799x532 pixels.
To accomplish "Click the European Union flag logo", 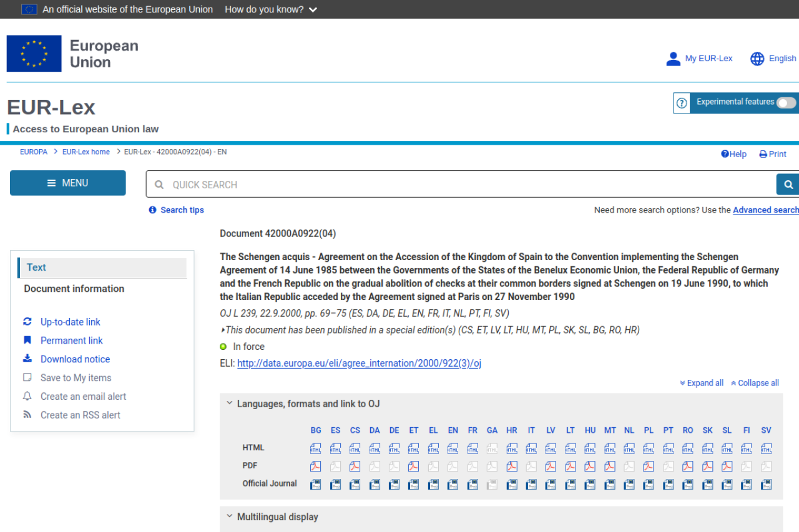I will [34, 54].
